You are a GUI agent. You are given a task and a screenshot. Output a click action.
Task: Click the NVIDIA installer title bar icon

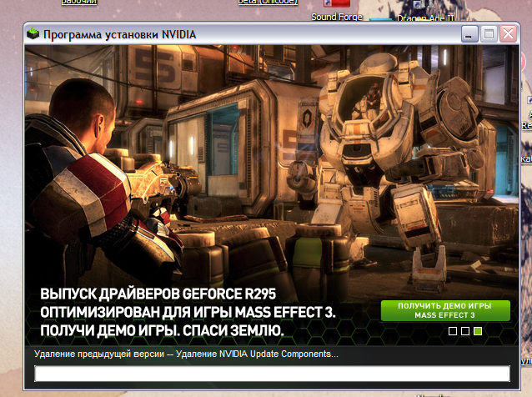(33, 33)
